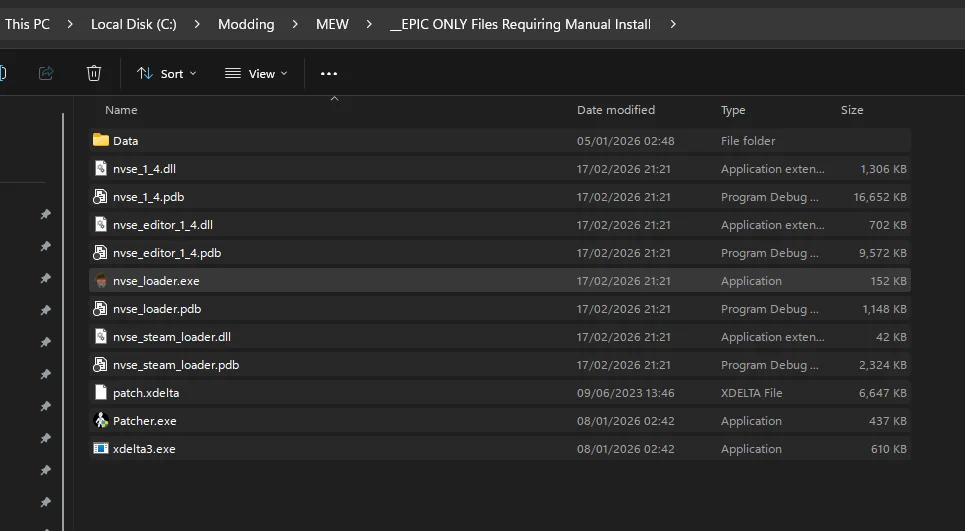Go to Local Disk (C:) breadcrumb
The width and height of the screenshot is (965, 531).
coord(133,24)
